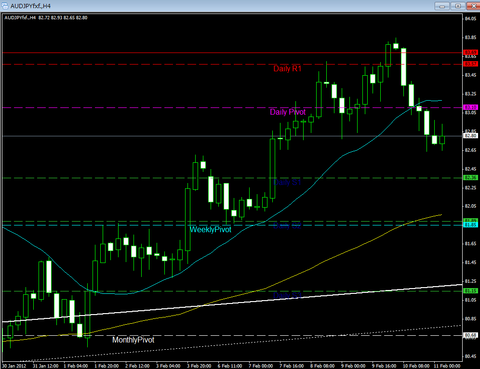Click the white 80.68 monthly pivot price tag
Screen dimensions: 480x369
pyautogui.click(x=471, y=335)
